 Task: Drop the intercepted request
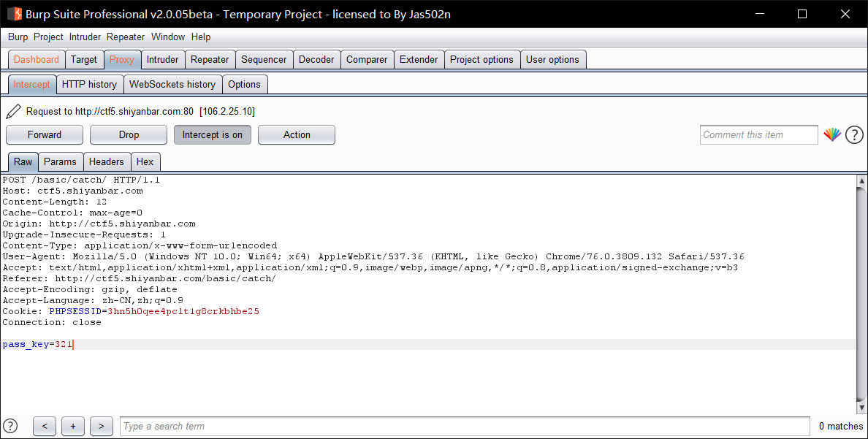(x=129, y=134)
